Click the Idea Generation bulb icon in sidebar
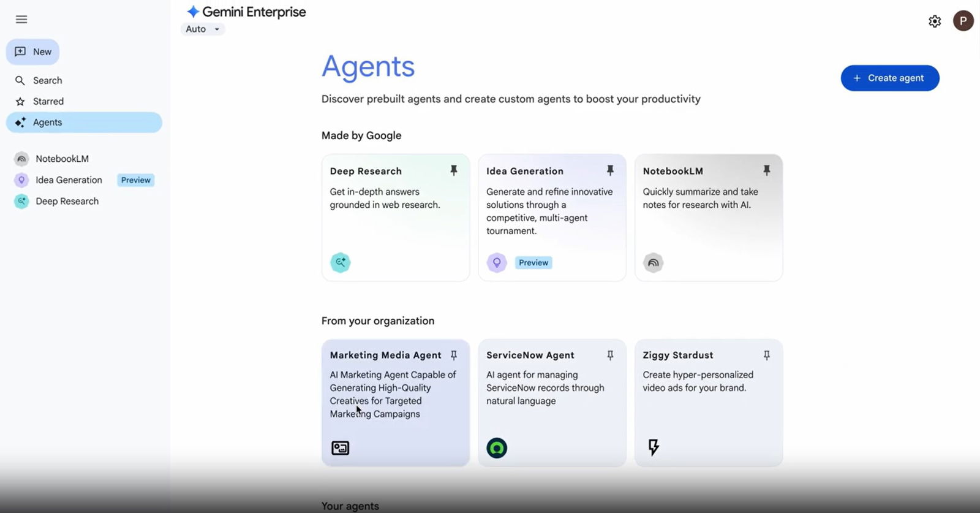 (21, 180)
